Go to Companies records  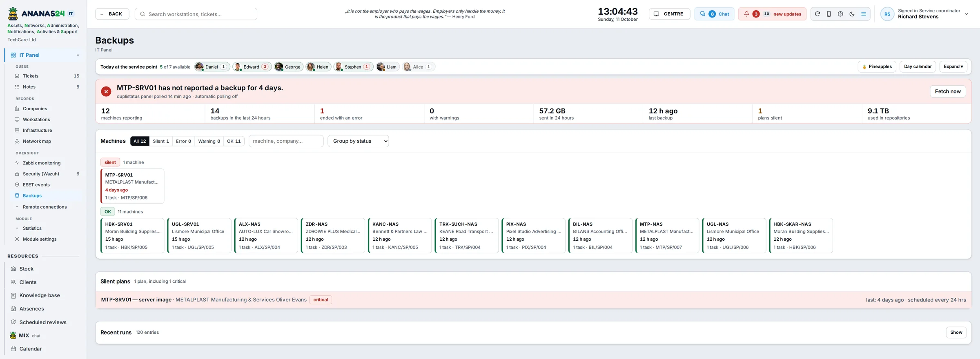(x=47, y=109)
